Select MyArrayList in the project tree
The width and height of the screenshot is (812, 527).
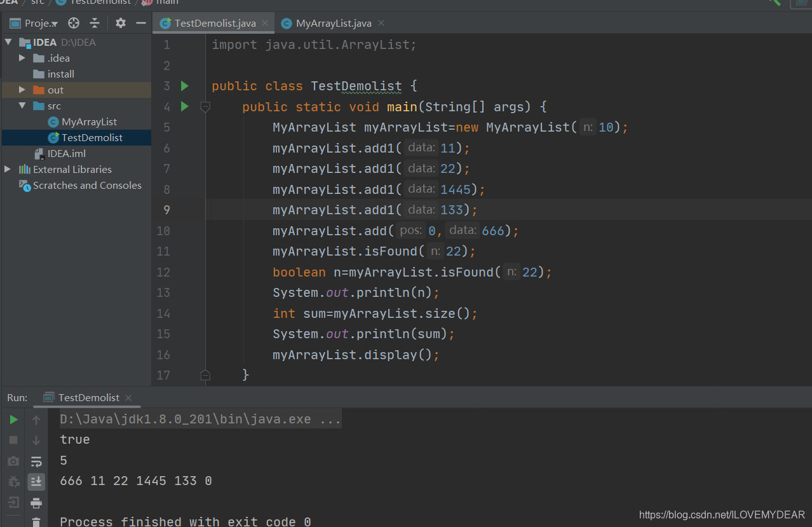point(89,122)
